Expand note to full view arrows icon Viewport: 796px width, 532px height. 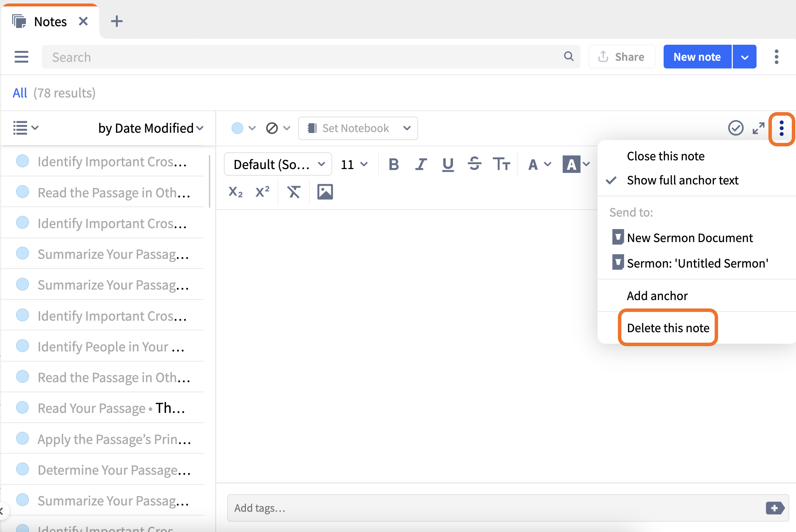(758, 128)
